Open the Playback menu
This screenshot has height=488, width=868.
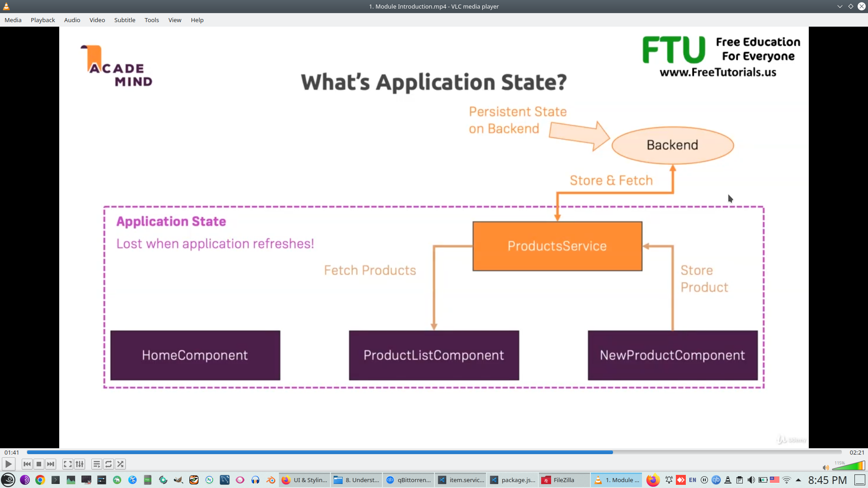coord(43,20)
